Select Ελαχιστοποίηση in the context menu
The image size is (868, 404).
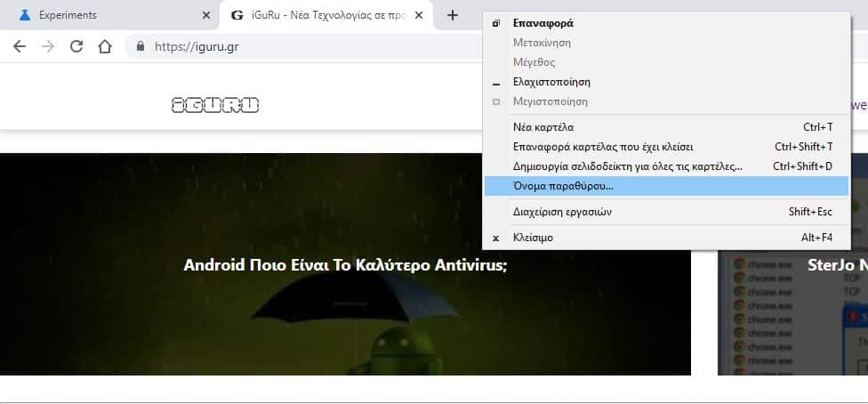551,82
